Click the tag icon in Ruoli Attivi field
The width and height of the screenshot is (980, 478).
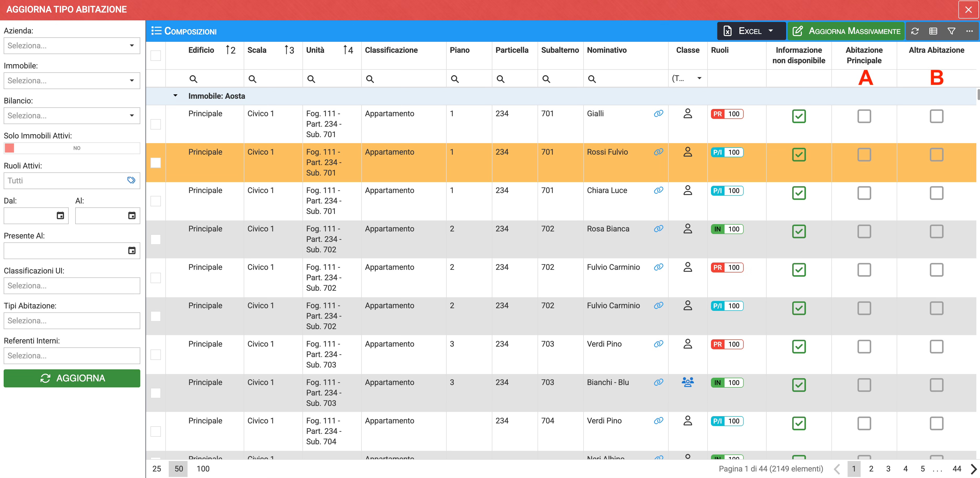(131, 180)
